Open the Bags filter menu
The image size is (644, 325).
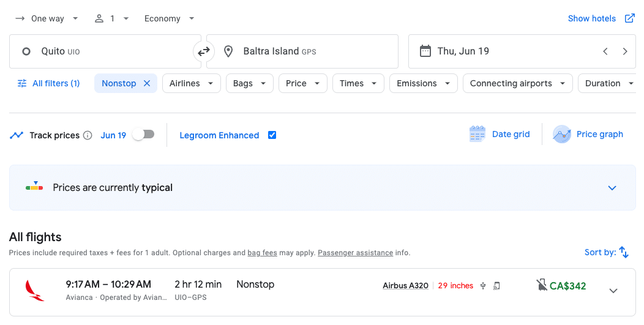click(249, 83)
